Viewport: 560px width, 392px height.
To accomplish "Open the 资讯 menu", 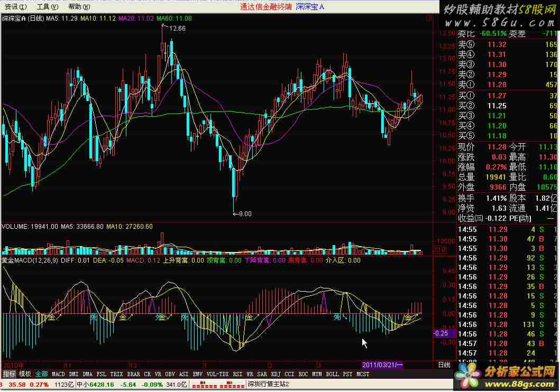I will pyautogui.click(x=15, y=7).
